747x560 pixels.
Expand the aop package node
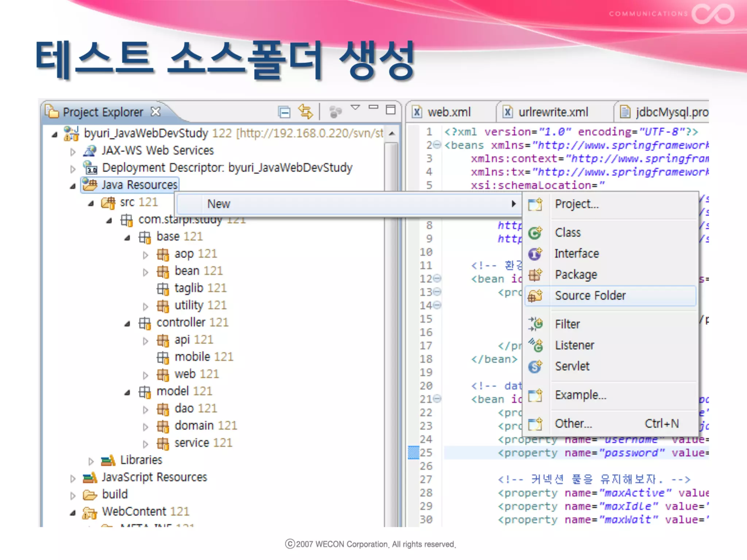click(x=146, y=255)
